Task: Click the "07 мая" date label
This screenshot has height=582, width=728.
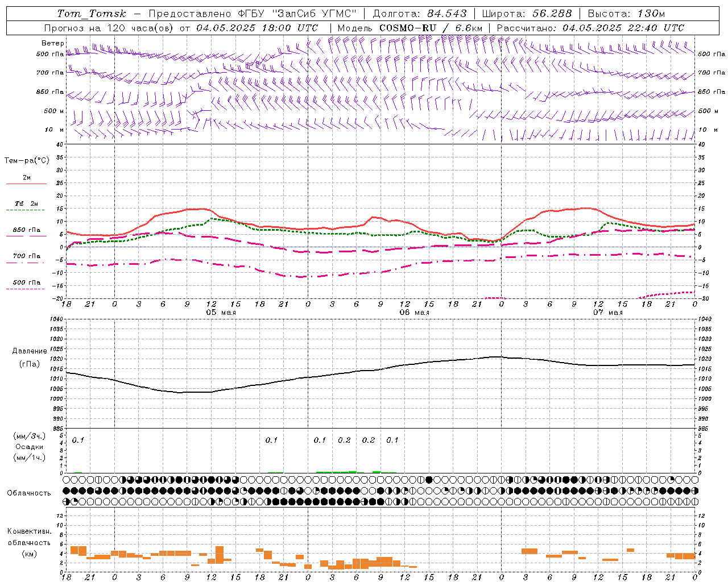Action: click(607, 313)
